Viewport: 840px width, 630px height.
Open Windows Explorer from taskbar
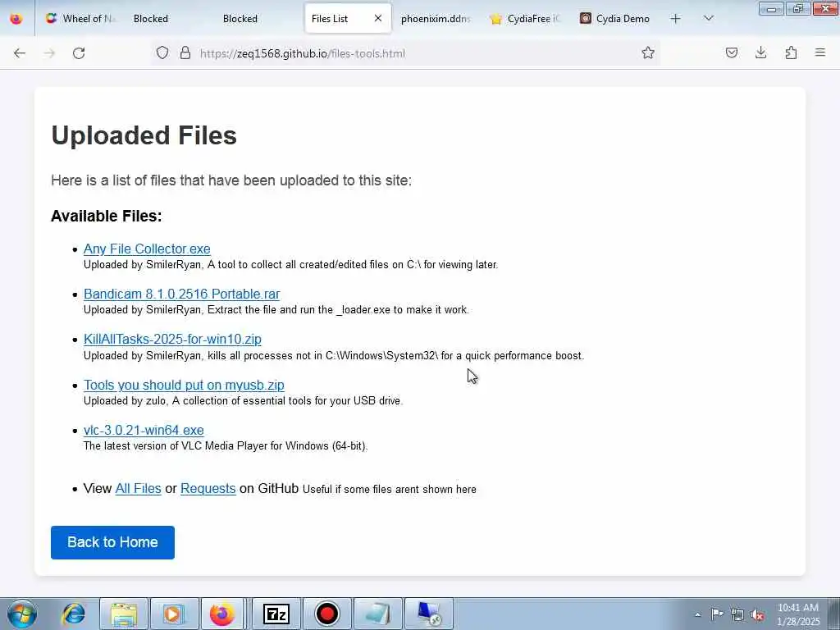tap(124, 614)
